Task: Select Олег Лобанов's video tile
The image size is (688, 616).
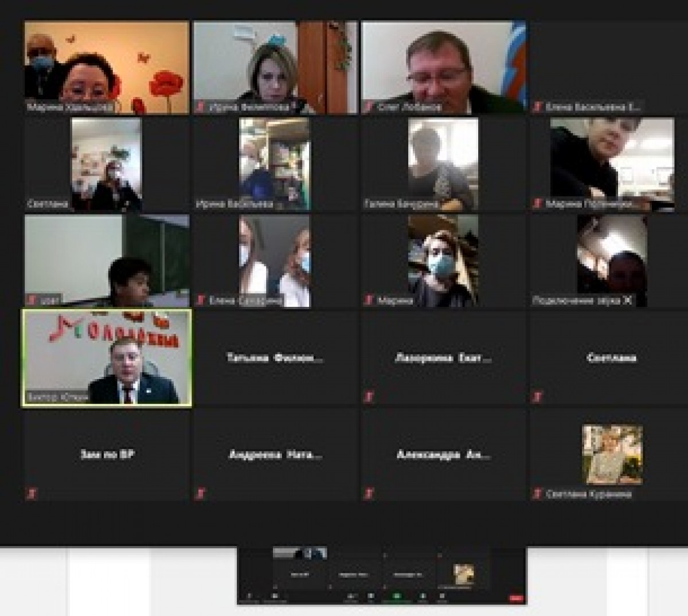Action: (x=443, y=67)
